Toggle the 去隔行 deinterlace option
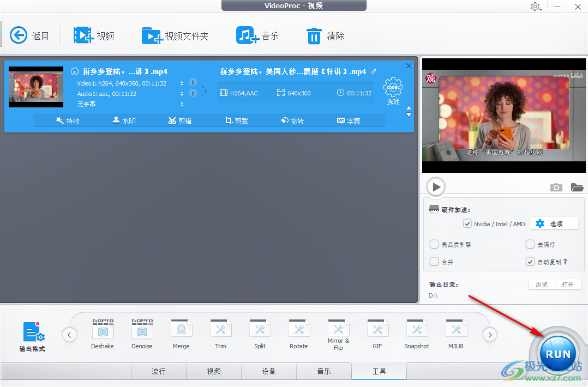This screenshot has height=387, width=588. coord(530,244)
